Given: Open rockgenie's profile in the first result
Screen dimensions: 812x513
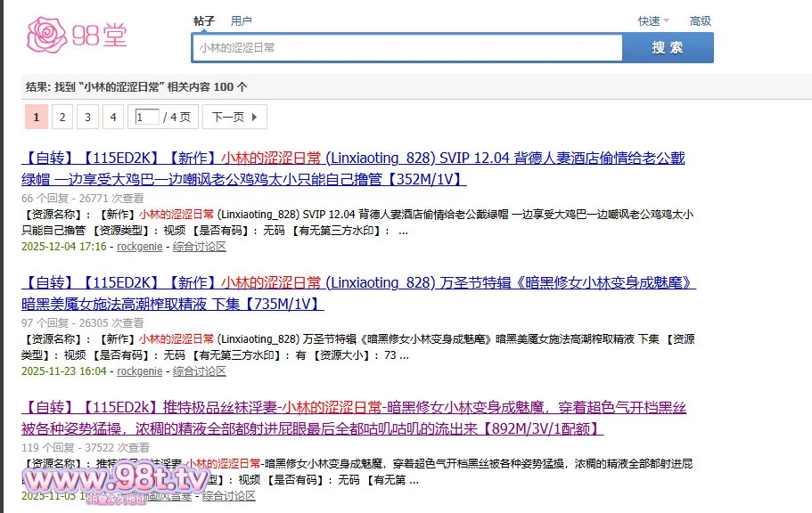Looking at the screenshot, I should [139, 247].
